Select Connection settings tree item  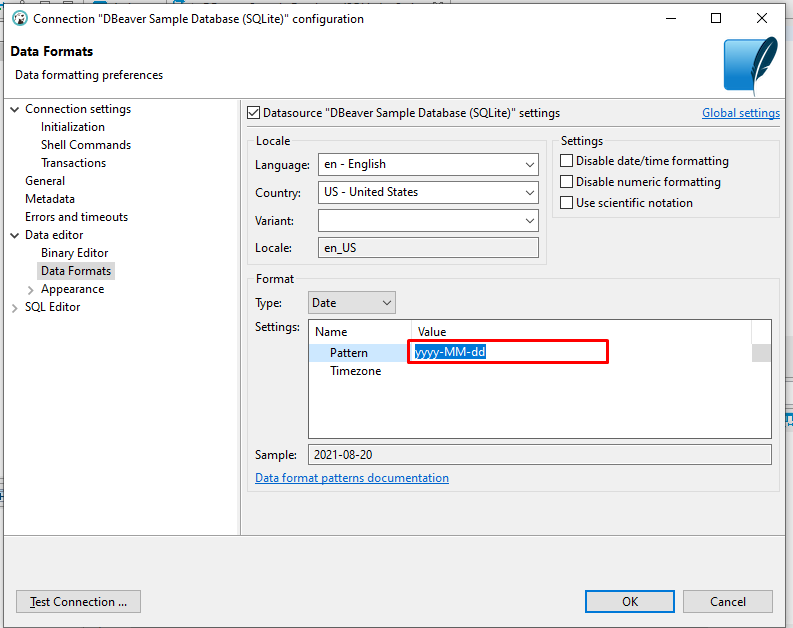click(78, 109)
